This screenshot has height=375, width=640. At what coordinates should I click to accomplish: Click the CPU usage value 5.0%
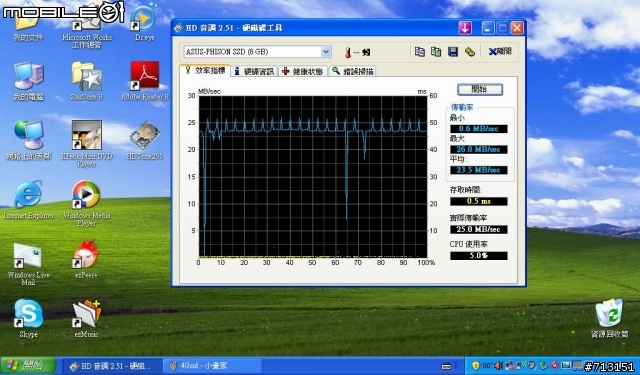(x=479, y=256)
